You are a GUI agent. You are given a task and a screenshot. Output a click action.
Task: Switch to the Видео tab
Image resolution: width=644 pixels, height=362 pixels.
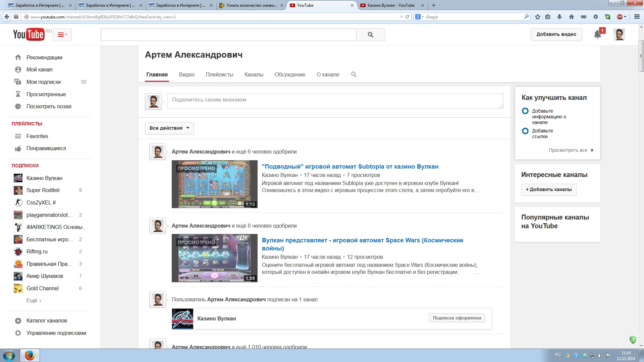pyautogui.click(x=186, y=74)
